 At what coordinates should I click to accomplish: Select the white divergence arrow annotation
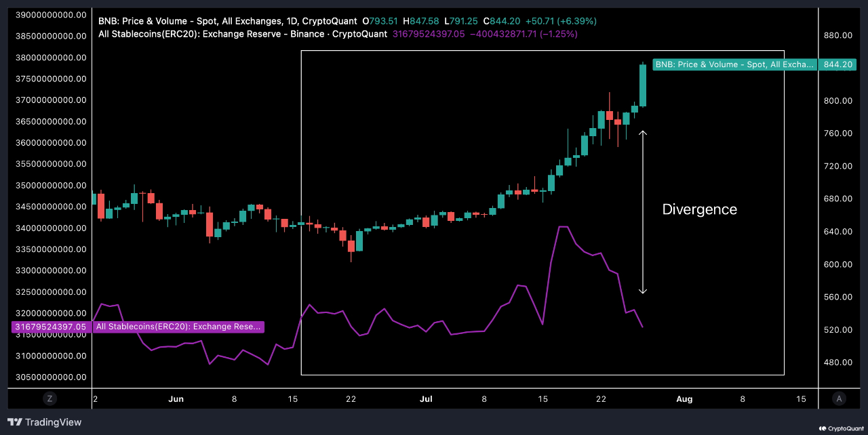643,211
